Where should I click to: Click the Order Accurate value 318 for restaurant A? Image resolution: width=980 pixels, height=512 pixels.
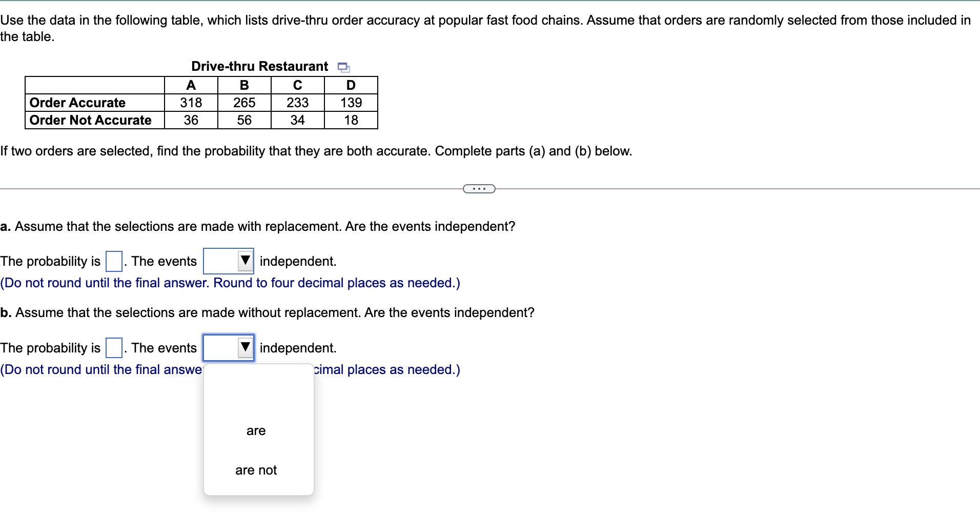pos(190,102)
